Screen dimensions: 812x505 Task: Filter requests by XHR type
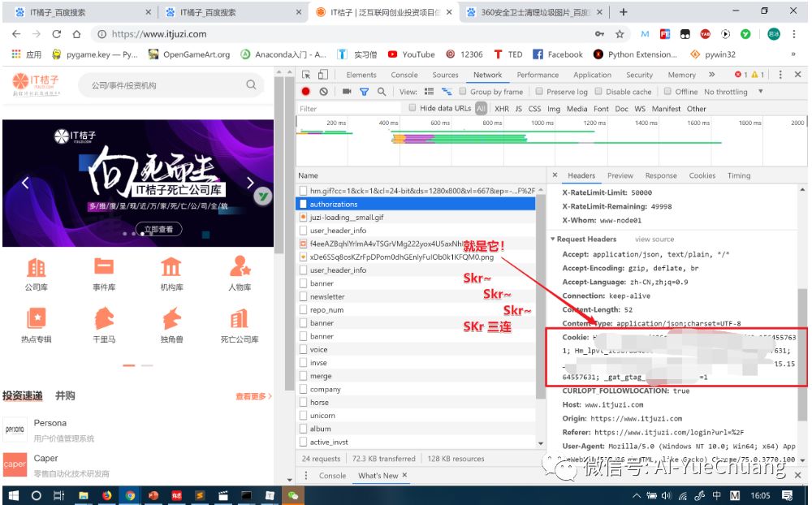point(501,109)
